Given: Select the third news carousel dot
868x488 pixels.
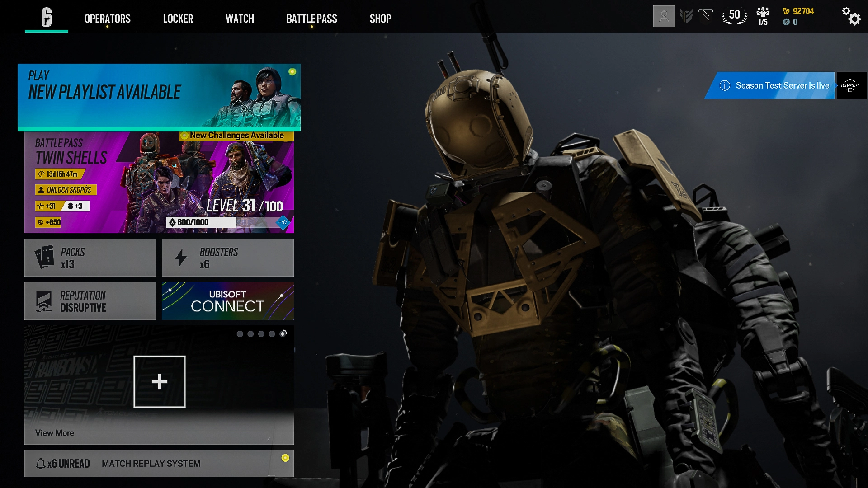Looking at the screenshot, I should click(261, 334).
